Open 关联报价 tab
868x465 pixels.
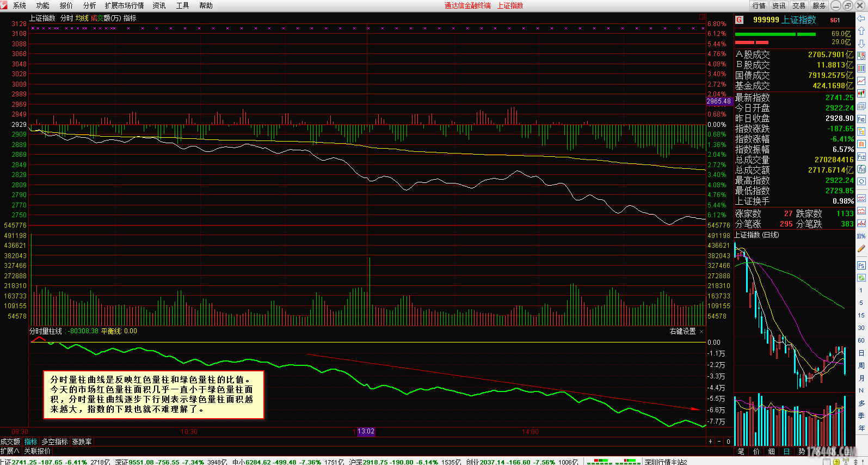tap(37, 451)
